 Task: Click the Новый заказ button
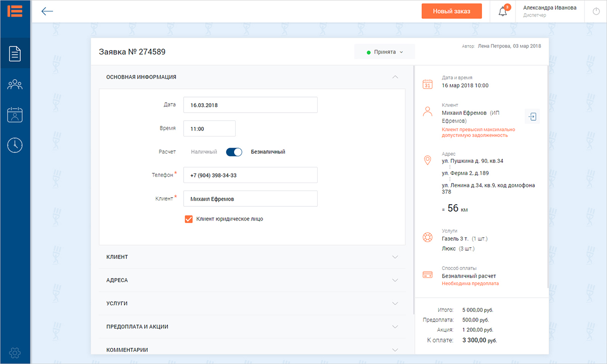(x=452, y=11)
